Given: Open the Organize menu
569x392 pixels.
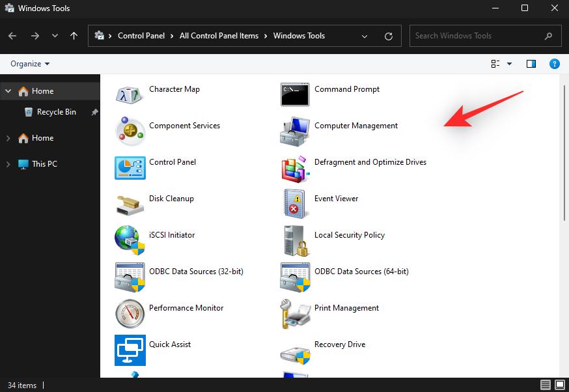Looking at the screenshot, I should click(29, 63).
